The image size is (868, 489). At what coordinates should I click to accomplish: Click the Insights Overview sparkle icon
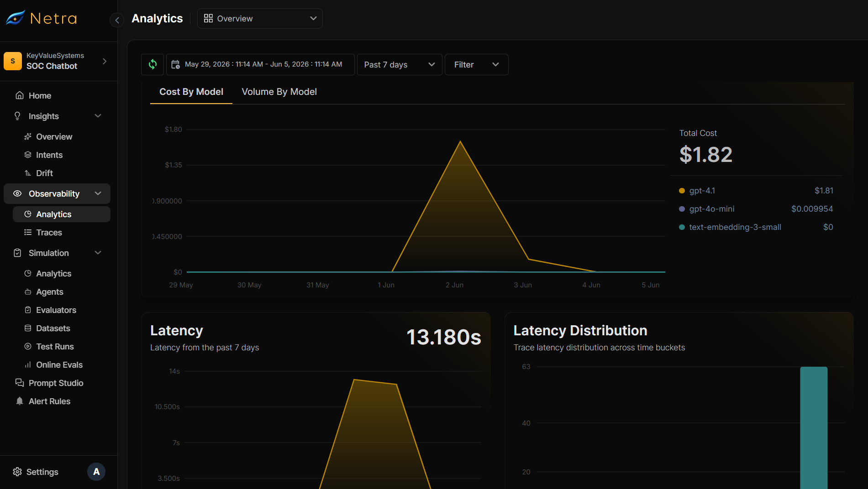coord(28,136)
